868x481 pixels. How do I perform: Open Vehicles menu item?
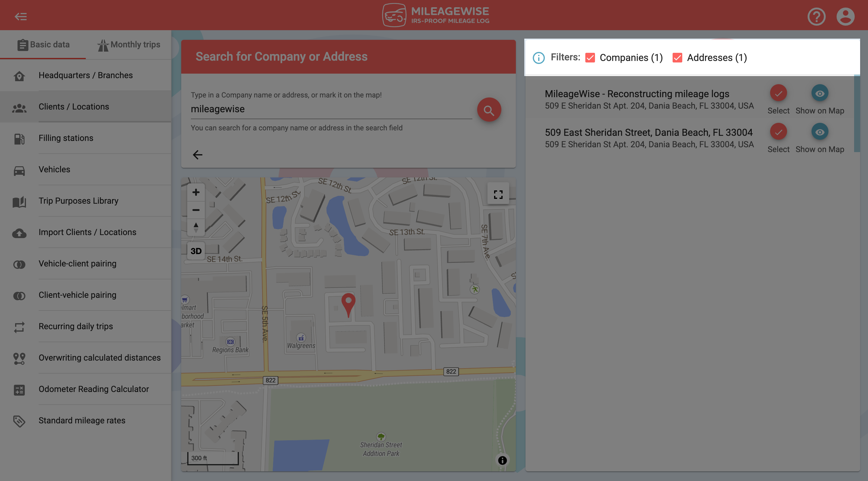click(85, 169)
